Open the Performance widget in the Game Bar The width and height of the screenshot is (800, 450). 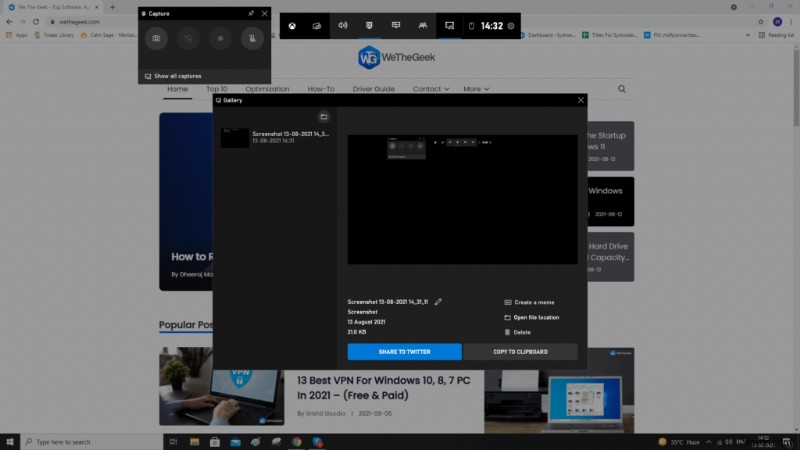(396, 26)
